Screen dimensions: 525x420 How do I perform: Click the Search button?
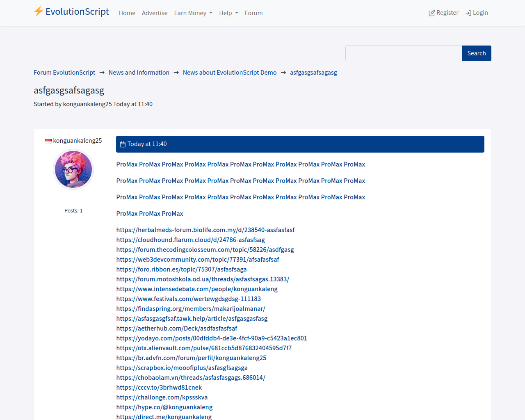477,53
